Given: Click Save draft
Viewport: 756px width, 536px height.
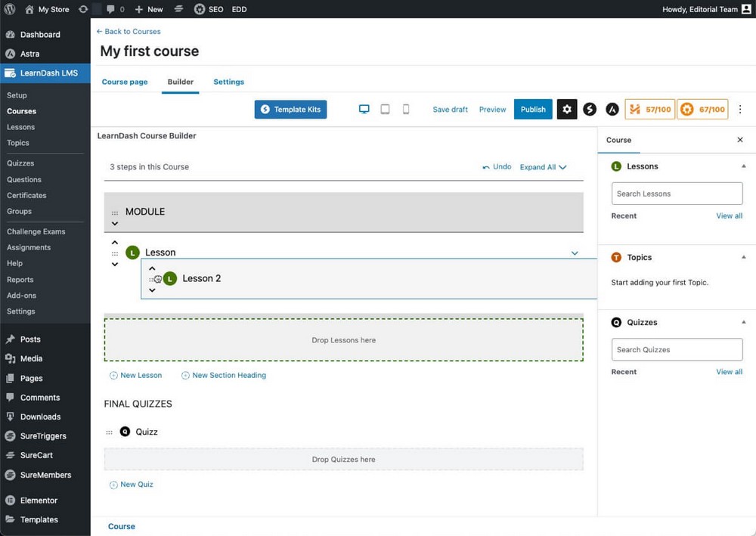Looking at the screenshot, I should pyautogui.click(x=451, y=110).
